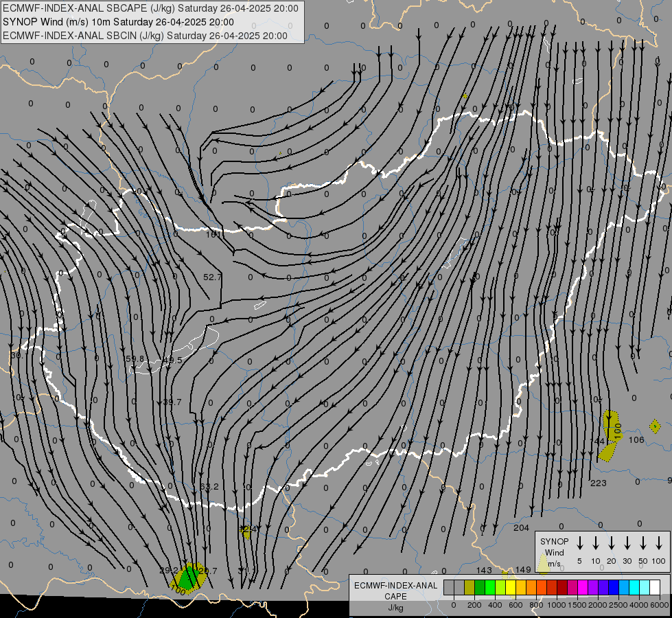Screen dimensions: 672x618
Task: Select the dark green CAPE legend swatch
Action: [480, 588]
